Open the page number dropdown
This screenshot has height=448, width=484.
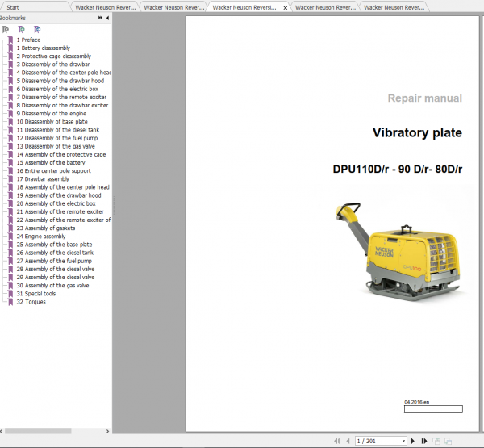coord(403,441)
